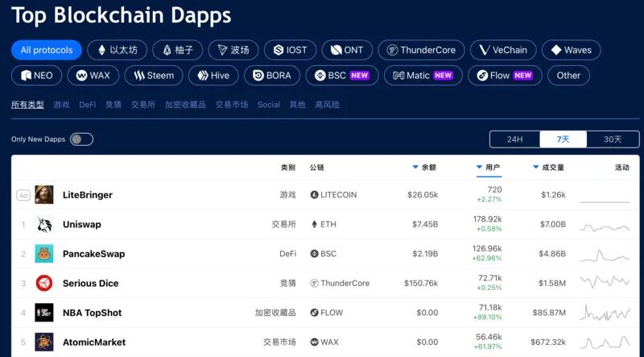Choose the VeChain protocol chip
644x357 pixels.
coord(503,50)
